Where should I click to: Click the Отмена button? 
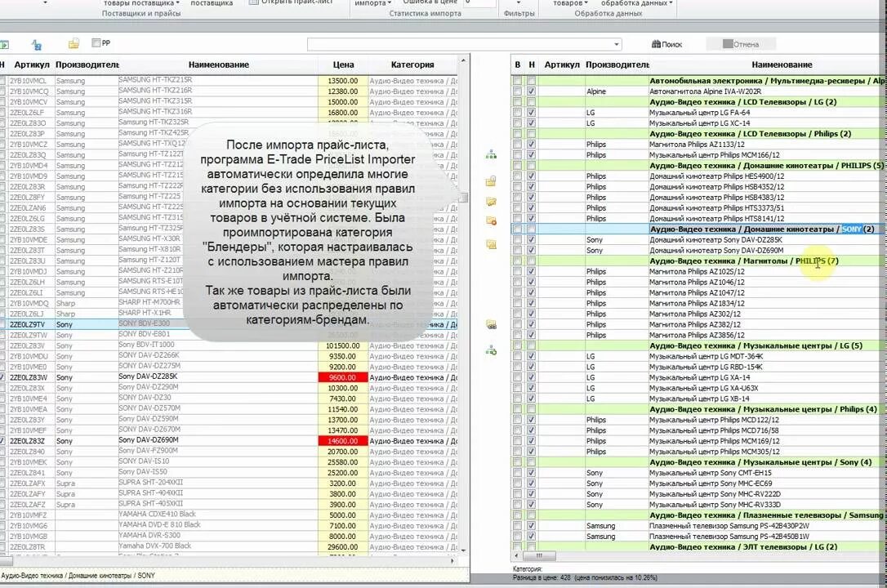[x=741, y=44]
